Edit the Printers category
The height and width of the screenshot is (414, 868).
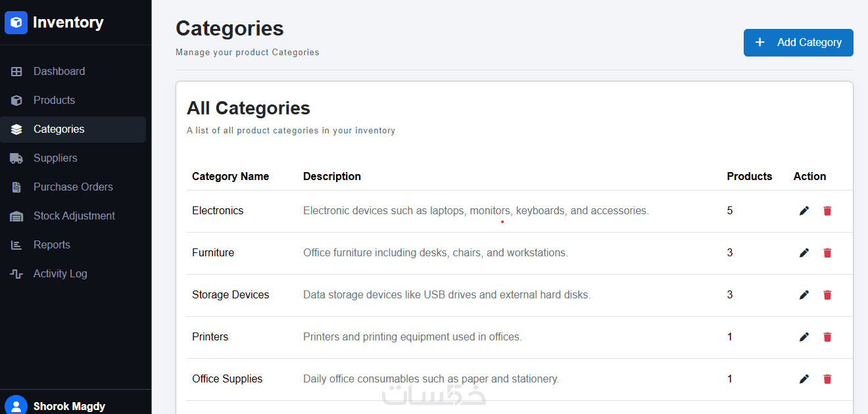(x=804, y=337)
